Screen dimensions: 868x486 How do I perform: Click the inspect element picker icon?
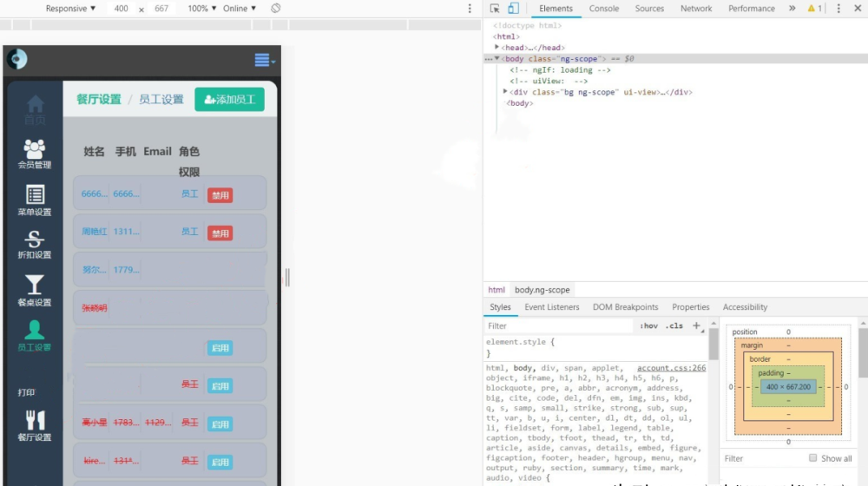point(495,9)
